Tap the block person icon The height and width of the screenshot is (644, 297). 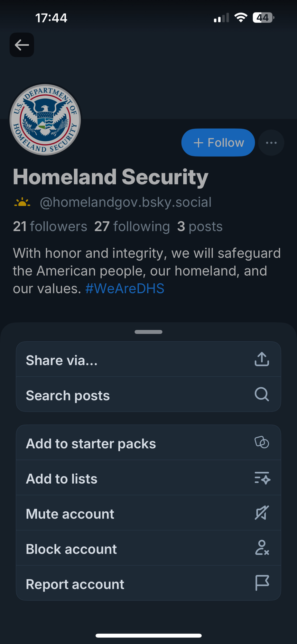pyautogui.click(x=262, y=548)
